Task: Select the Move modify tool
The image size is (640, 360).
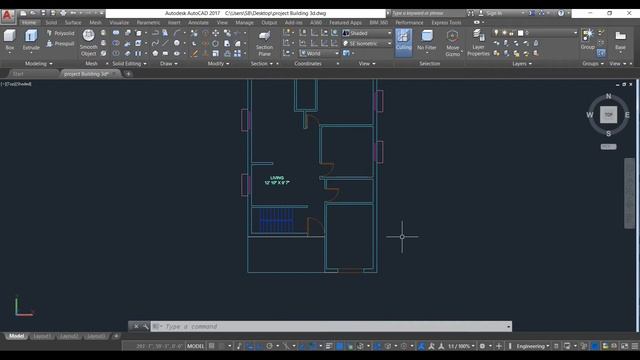Action: click(x=216, y=33)
